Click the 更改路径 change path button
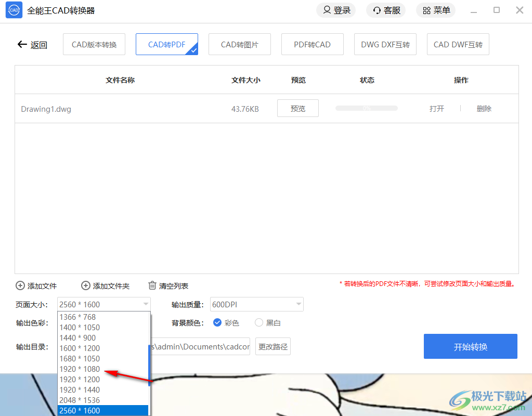Screen dimensions: 532x416 pos(273,346)
